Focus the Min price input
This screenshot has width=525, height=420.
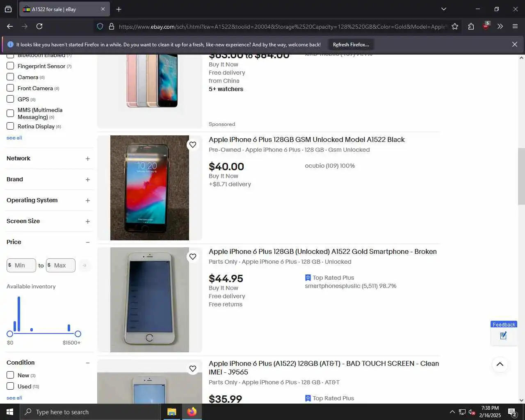click(21, 265)
